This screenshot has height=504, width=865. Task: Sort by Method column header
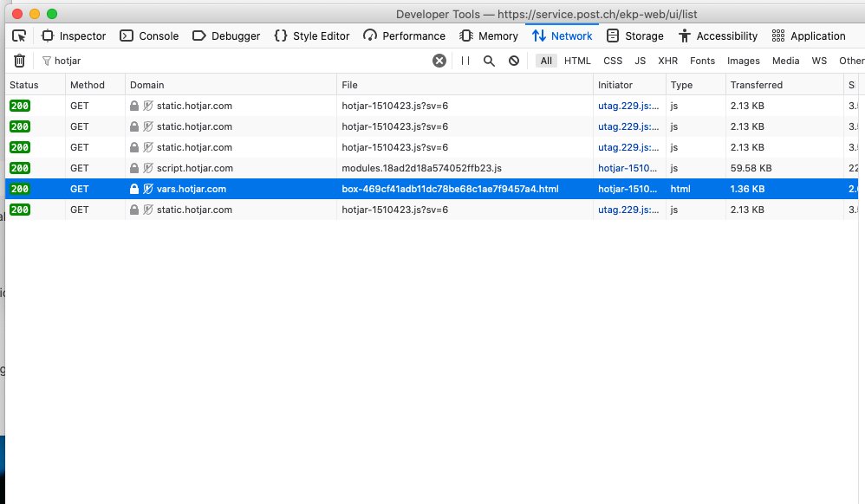[94, 85]
